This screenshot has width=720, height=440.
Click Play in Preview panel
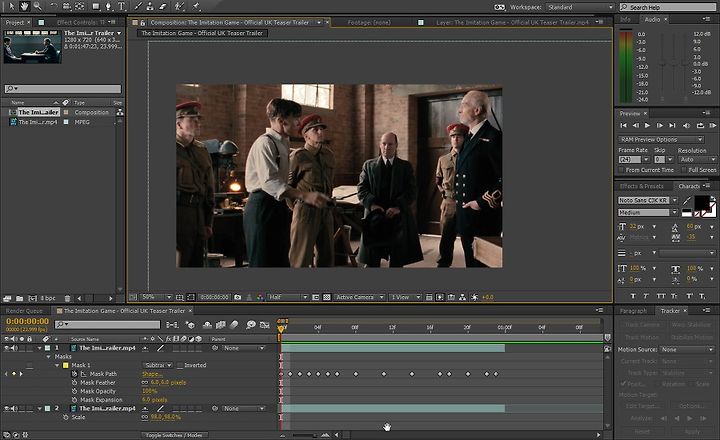647,125
